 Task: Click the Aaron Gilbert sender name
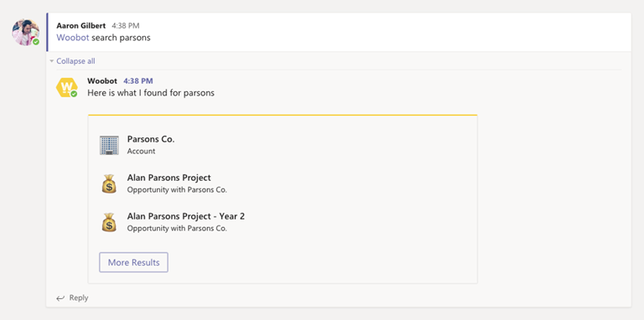80,26
